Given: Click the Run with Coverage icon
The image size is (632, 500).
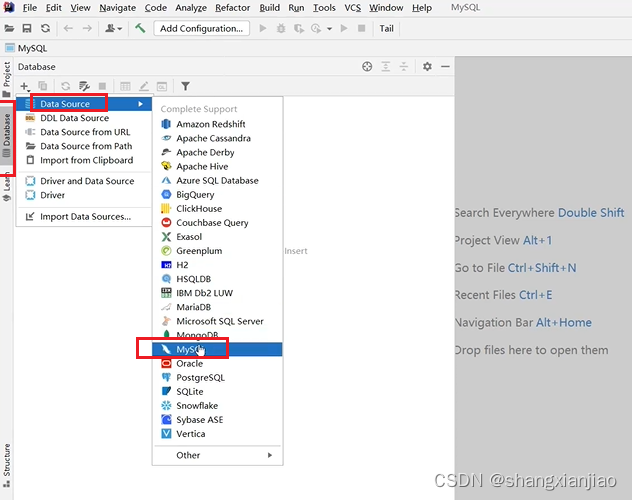Looking at the screenshot, I should [x=299, y=28].
